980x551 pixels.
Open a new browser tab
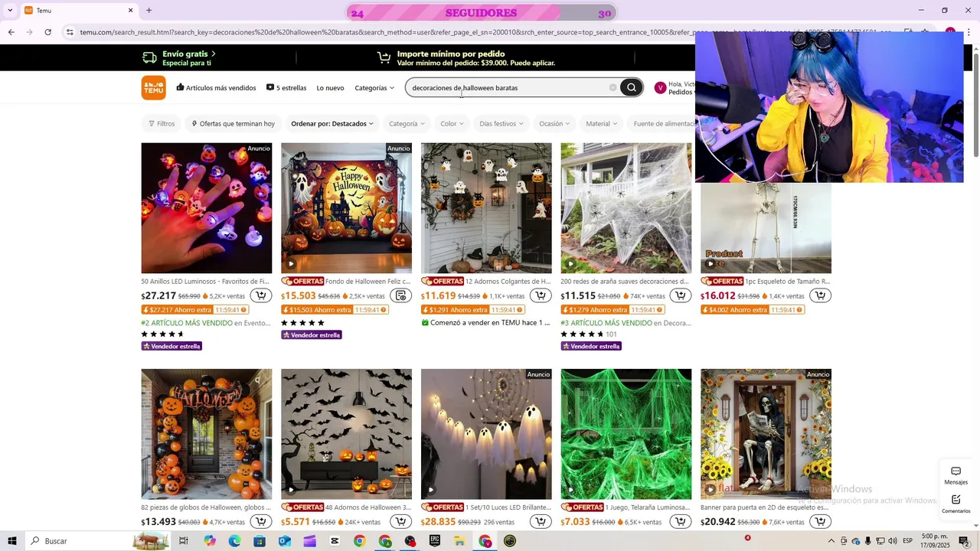coord(149,10)
